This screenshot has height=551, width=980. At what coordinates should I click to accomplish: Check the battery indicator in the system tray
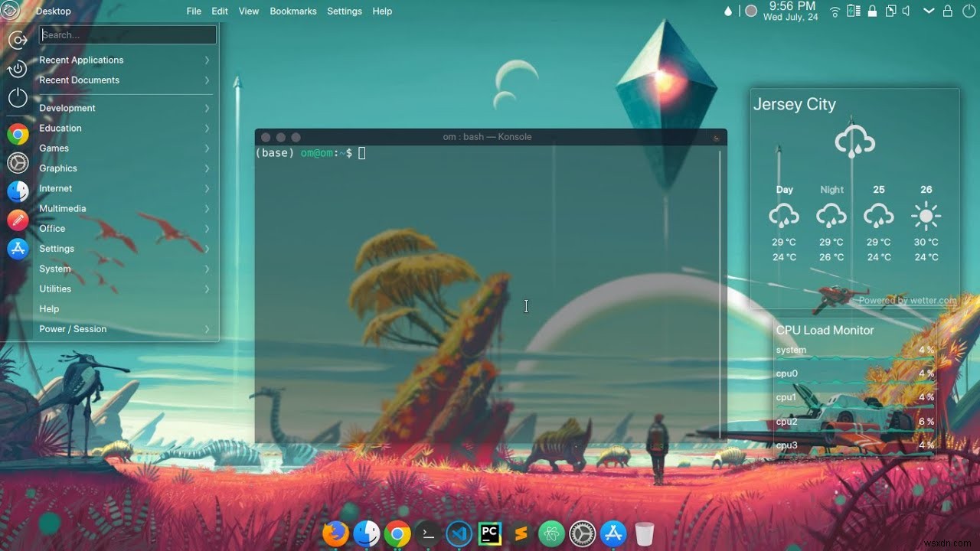pos(852,11)
